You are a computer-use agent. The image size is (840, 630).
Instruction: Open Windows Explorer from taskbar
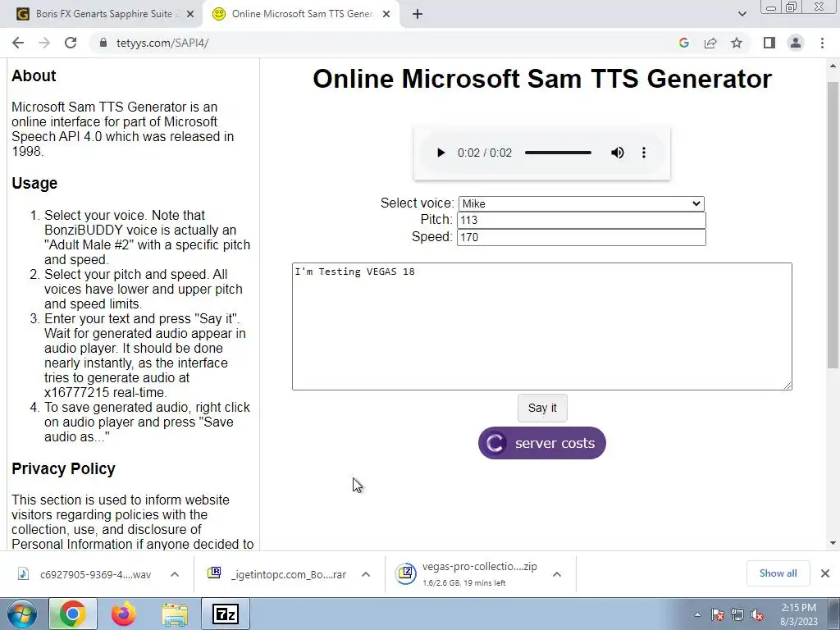coord(175,614)
